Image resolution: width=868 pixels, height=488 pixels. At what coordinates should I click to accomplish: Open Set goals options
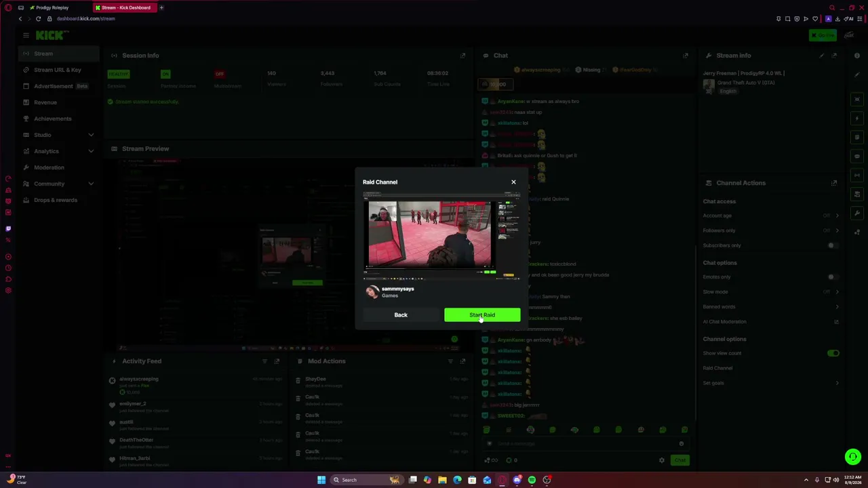point(771,383)
